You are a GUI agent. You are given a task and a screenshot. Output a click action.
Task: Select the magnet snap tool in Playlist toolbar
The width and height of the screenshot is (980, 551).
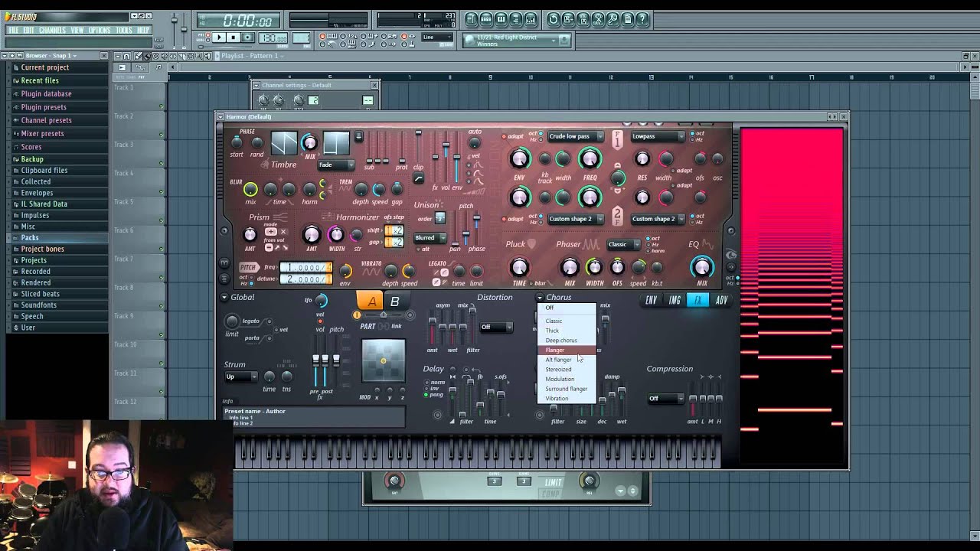coord(127,56)
